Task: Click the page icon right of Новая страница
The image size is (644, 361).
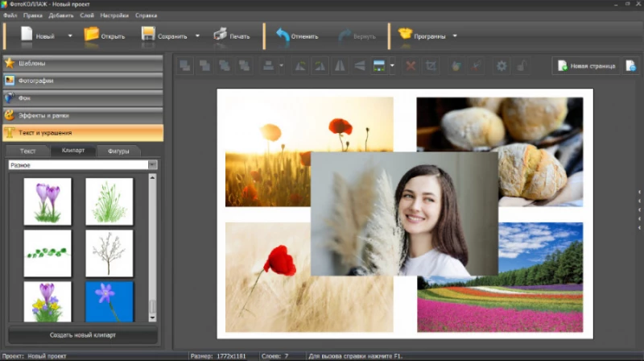Action: 630,66
